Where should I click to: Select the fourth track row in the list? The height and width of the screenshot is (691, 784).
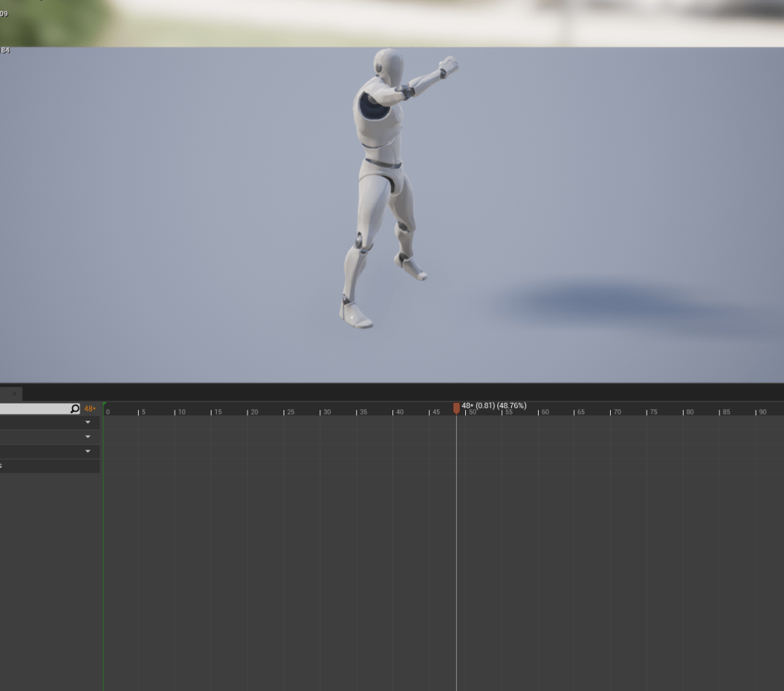[46, 466]
